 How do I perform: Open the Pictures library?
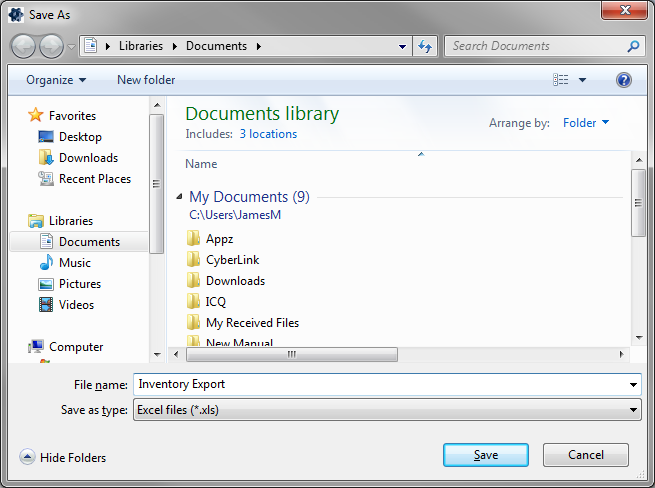78,284
